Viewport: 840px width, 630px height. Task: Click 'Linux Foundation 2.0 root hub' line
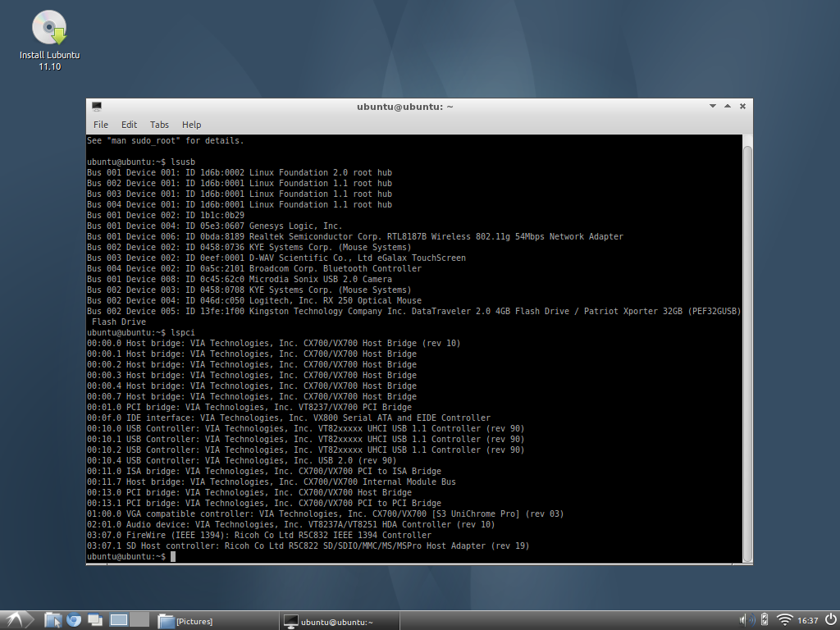(x=240, y=172)
